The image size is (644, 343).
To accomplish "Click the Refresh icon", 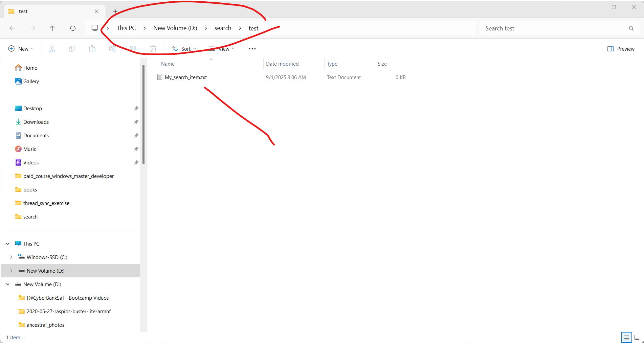I will point(73,28).
